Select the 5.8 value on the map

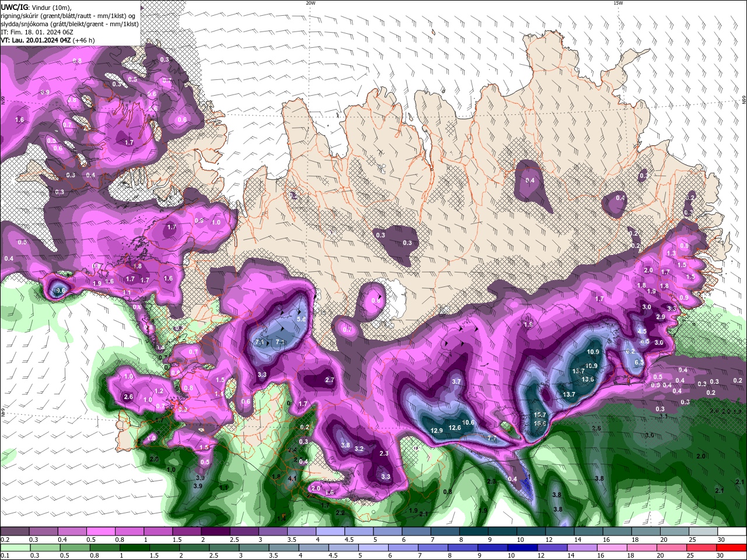point(301,319)
